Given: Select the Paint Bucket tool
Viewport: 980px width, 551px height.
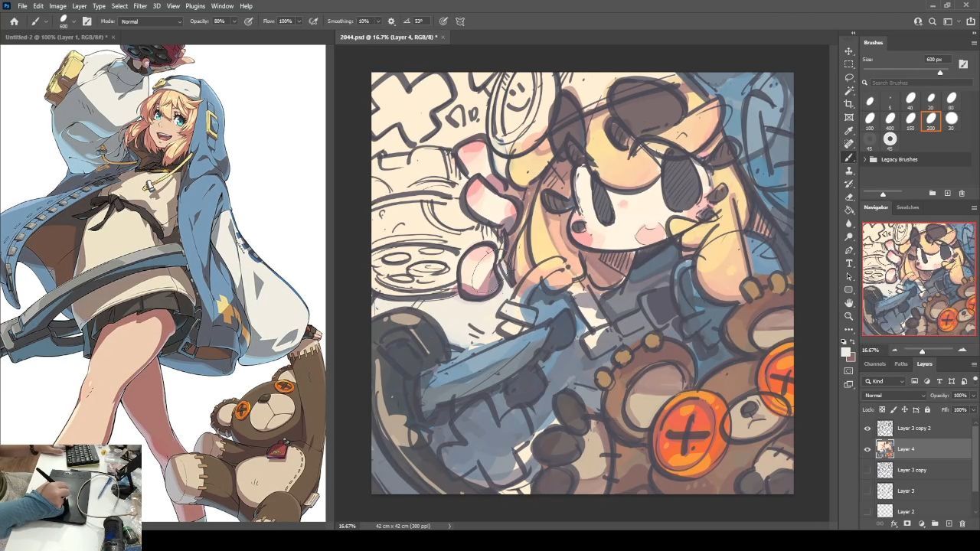Looking at the screenshot, I should (x=849, y=210).
